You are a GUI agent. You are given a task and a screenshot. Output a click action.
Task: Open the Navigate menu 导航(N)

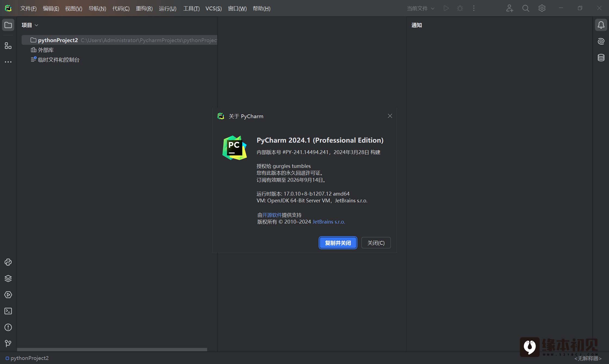pyautogui.click(x=97, y=8)
